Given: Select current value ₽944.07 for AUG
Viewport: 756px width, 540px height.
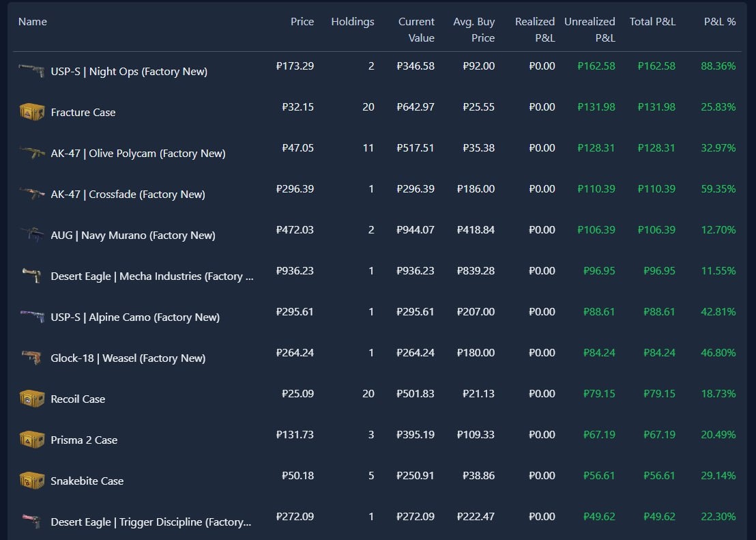Looking at the screenshot, I should coord(415,230).
